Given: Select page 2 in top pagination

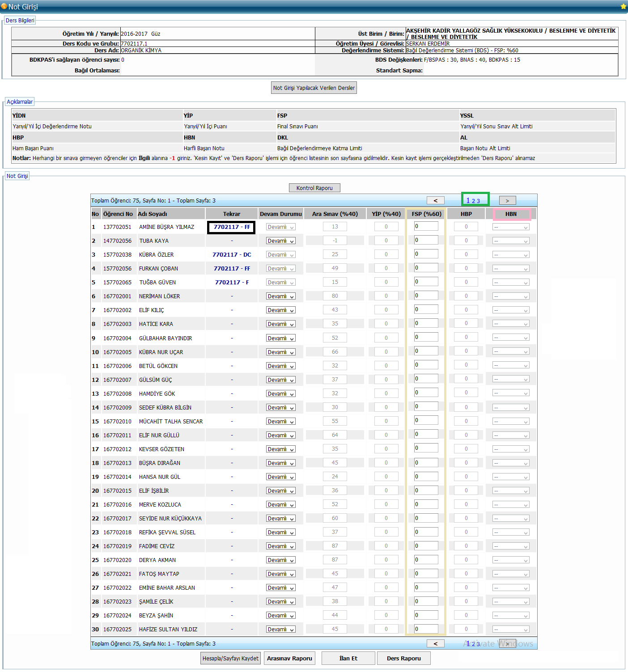Looking at the screenshot, I should (x=473, y=201).
